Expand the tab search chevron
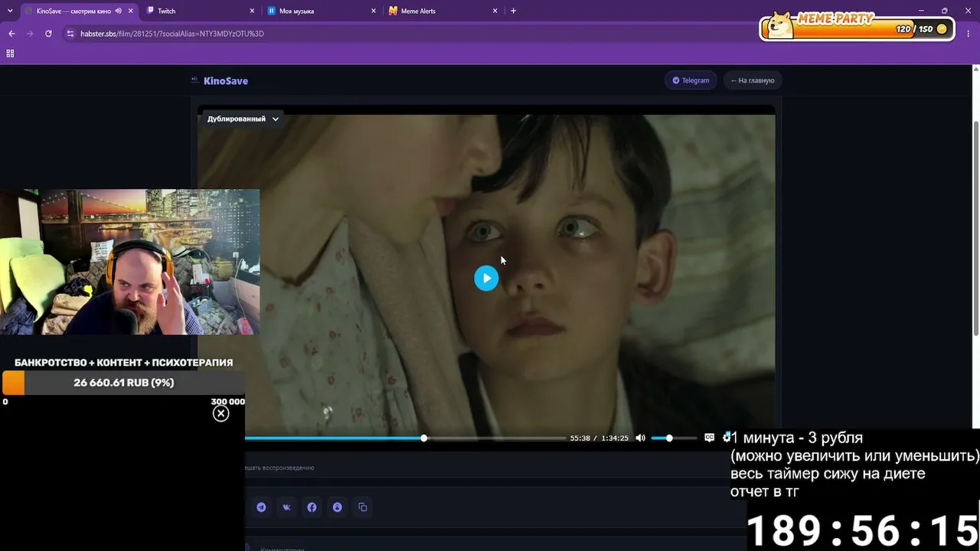Viewport: 980px width, 551px height. click(10, 11)
